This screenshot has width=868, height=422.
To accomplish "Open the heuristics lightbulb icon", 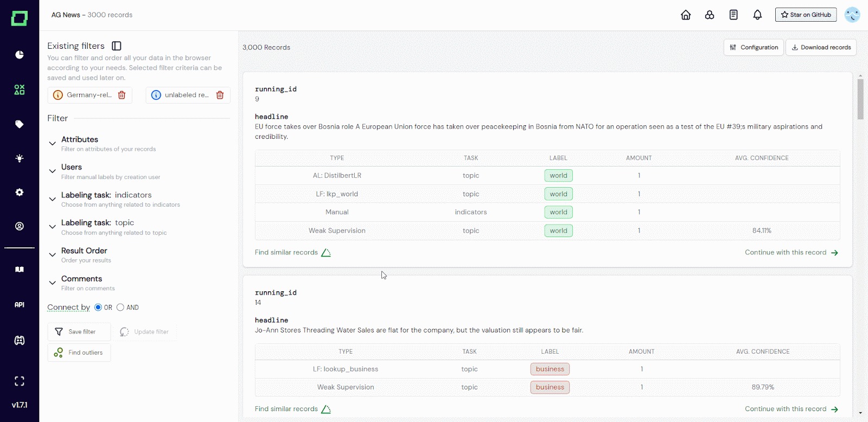I will coord(20,158).
